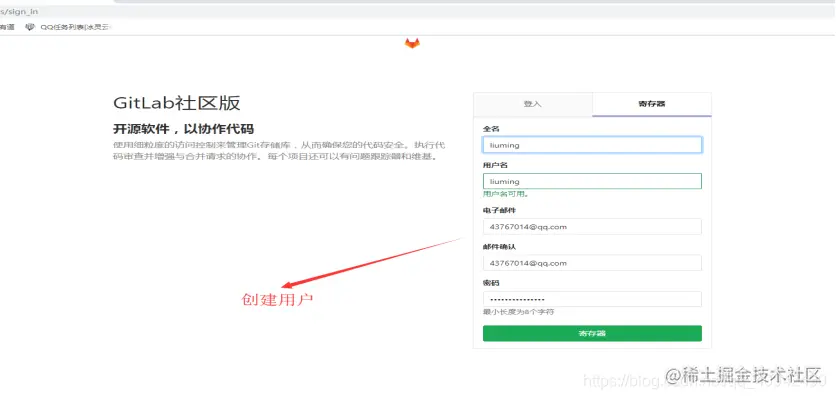Click the GitLab fox logo
The width and height of the screenshot is (836, 399).
coord(412,43)
